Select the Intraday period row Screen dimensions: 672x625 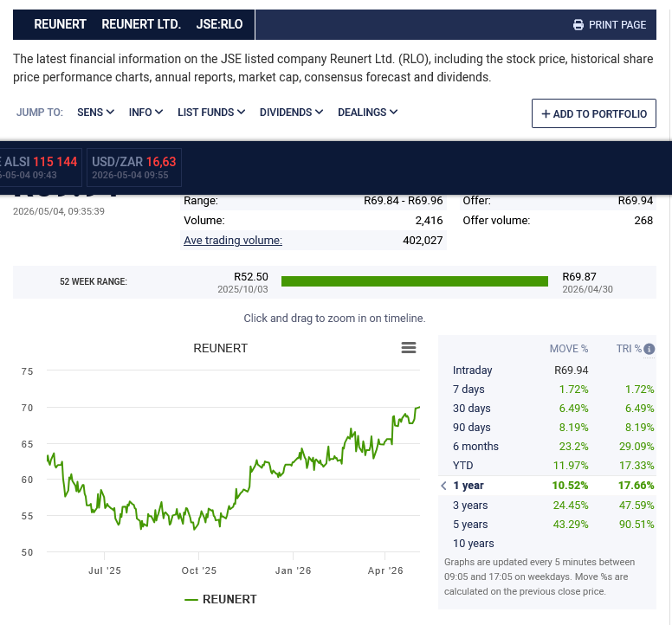tap(546, 370)
